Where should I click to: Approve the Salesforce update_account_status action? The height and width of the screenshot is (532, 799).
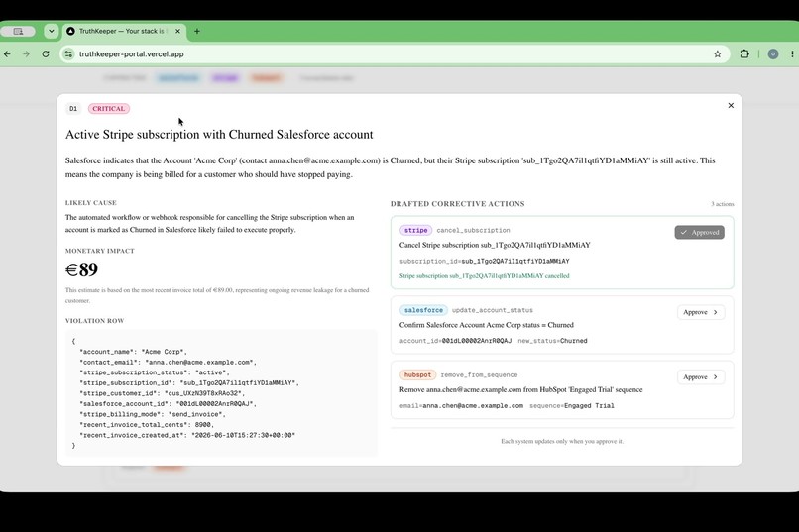tap(701, 312)
